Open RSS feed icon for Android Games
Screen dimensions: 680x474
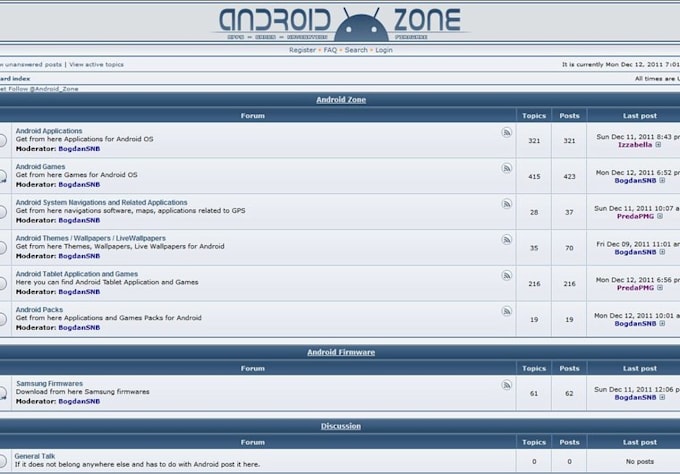[506, 168]
